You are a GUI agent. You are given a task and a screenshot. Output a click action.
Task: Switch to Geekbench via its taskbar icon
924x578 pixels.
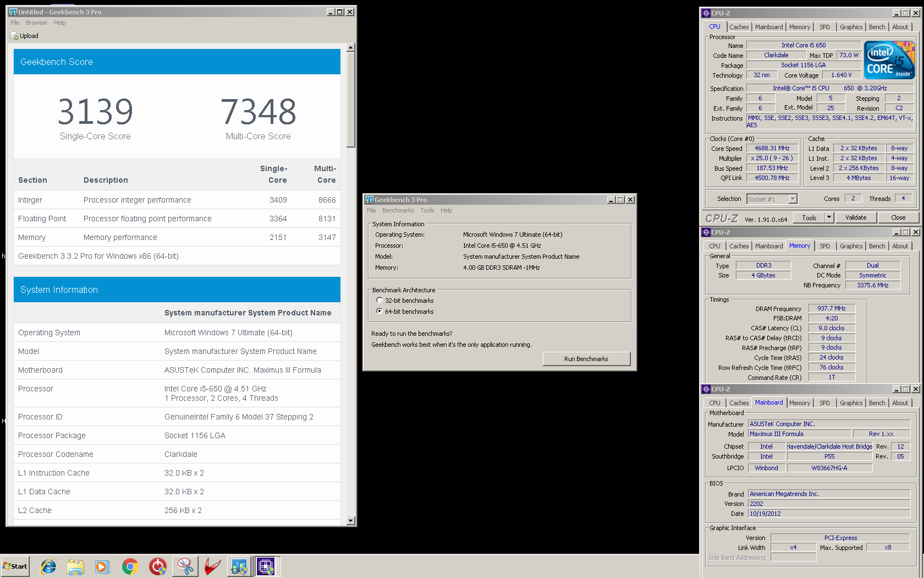(x=239, y=566)
